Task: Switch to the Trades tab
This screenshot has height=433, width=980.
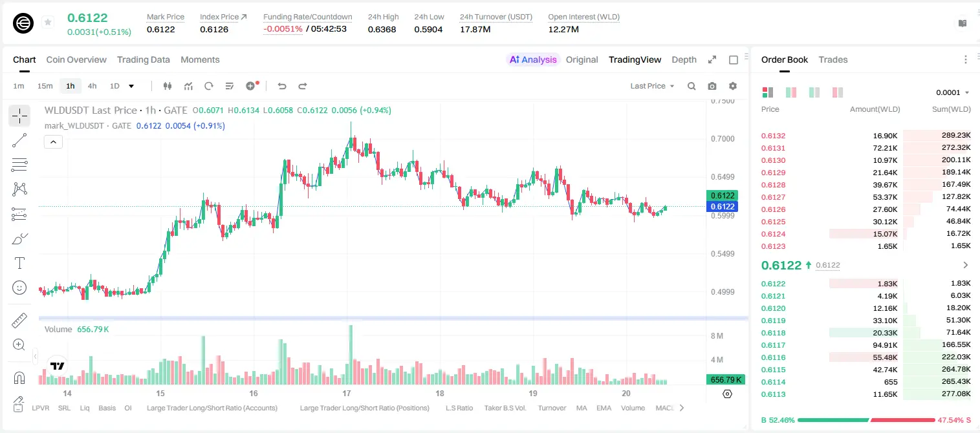Action: click(833, 59)
